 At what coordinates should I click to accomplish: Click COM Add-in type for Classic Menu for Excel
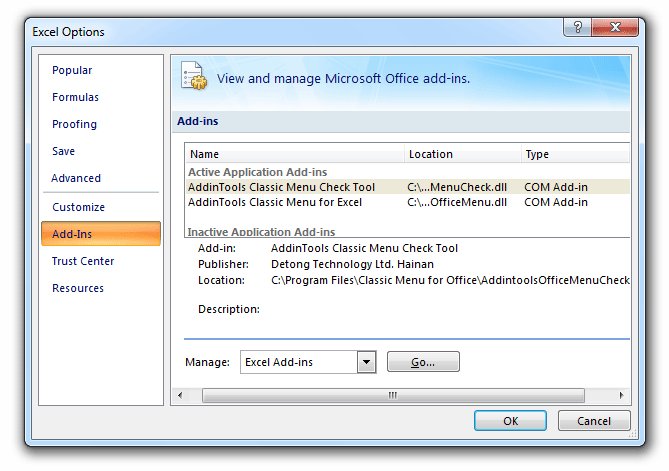tap(556, 202)
